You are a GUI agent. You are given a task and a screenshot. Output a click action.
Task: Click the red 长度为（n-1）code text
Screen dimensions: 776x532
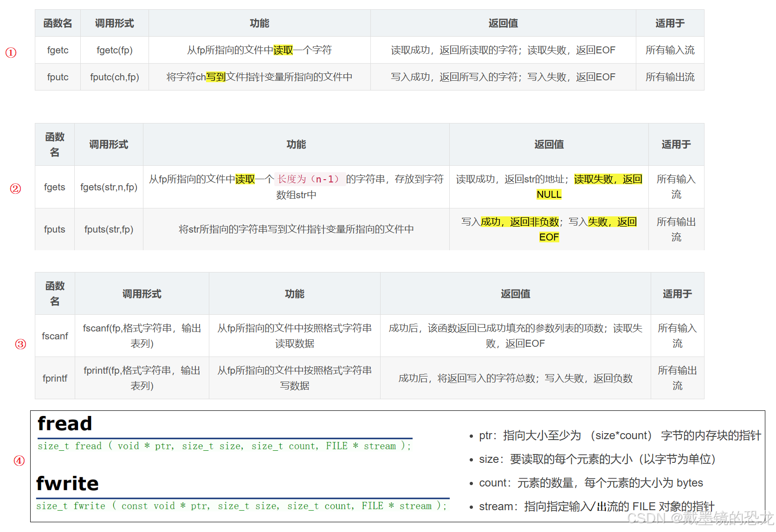pyautogui.click(x=309, y=179)
